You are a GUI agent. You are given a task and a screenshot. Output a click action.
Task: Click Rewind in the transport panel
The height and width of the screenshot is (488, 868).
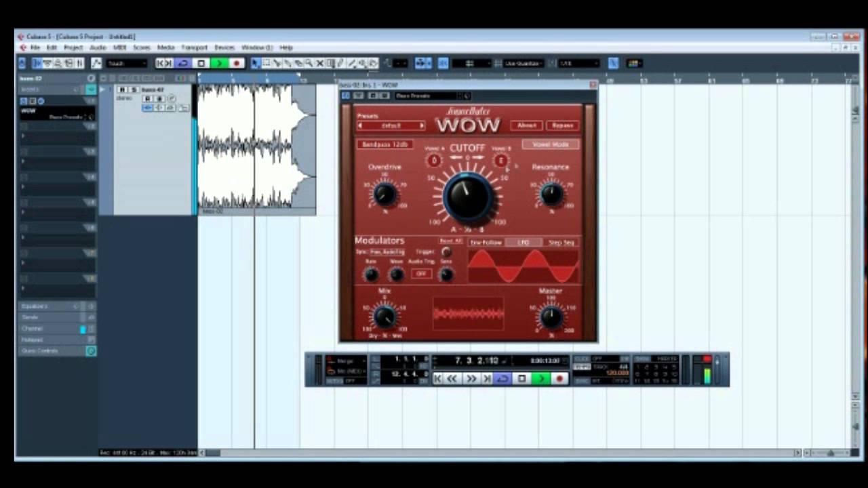tap(452, 379)
